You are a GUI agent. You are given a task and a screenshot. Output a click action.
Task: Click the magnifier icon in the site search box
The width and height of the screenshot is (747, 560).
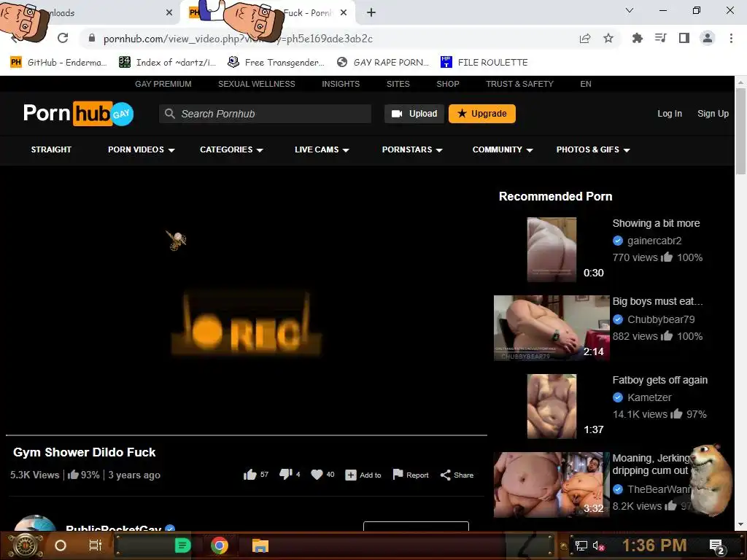click(169, 113)
